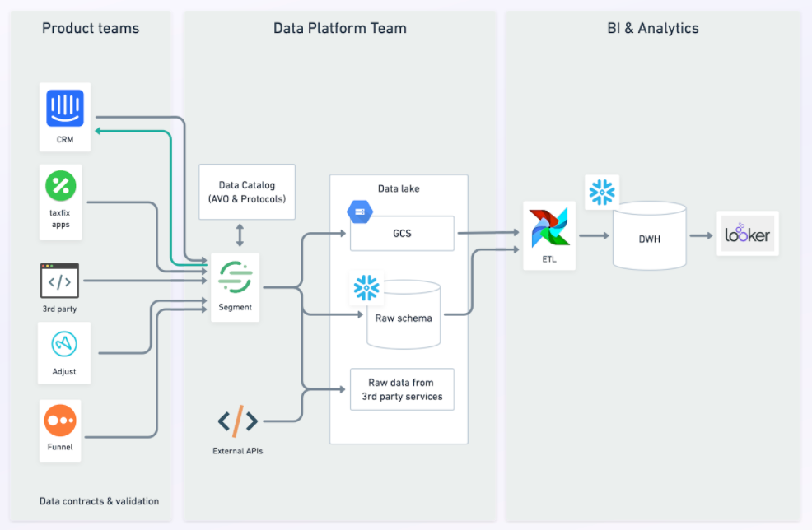This screenshot has width=812, height=530.
Task: Select the orange Funnel icon
Action: (60, 421)
